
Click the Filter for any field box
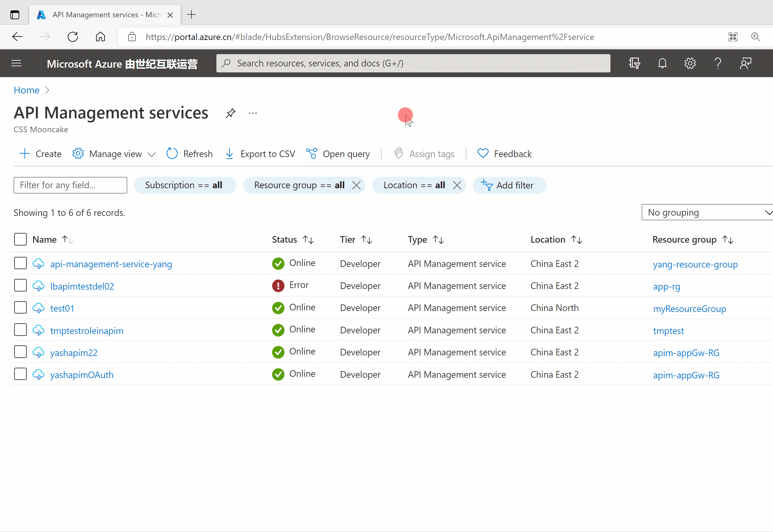click(x=70, y=185)
